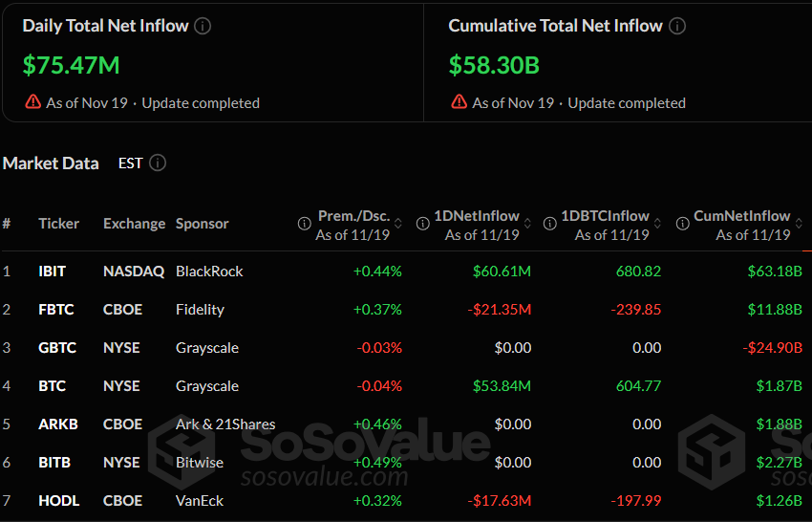Click info icon beside Daily Total Net Inflow
The width and height of the screenshot is (812, 522).
point(203,26)
